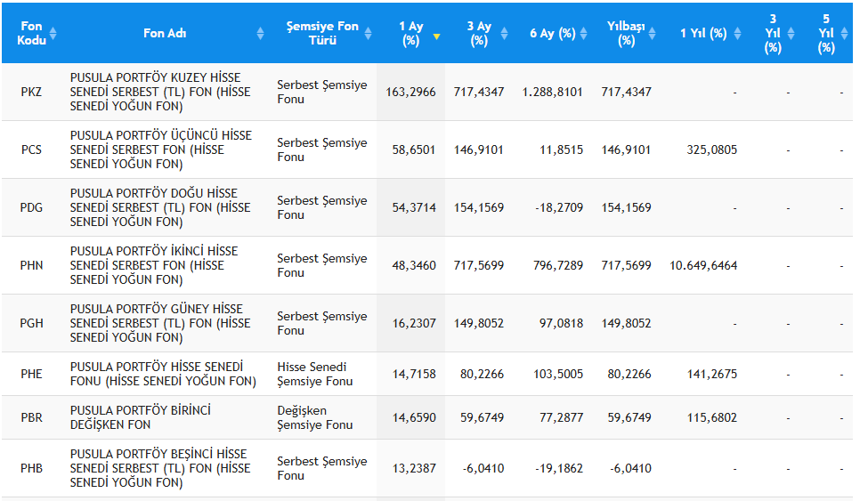Click 3 Ay value in PDG row
Viewport: 868px width, 501px height.
click(x=479, y=207)
